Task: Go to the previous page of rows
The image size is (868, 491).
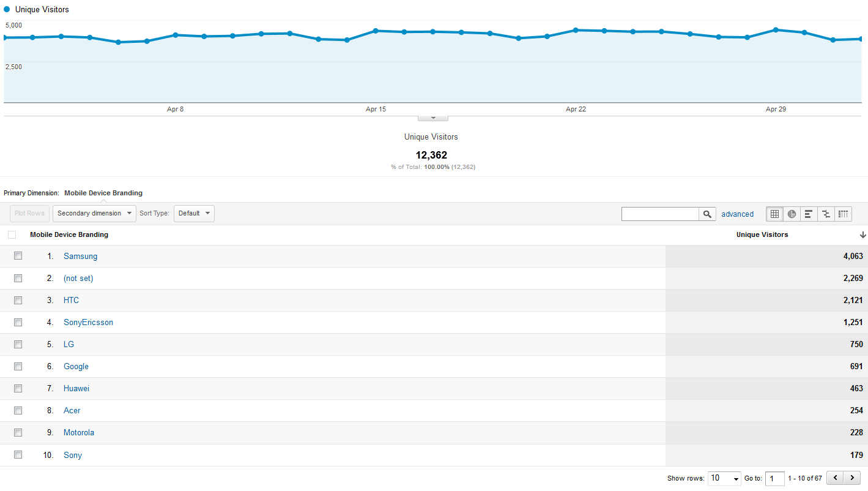Action: pyautogui.click(x=835, y=478)
